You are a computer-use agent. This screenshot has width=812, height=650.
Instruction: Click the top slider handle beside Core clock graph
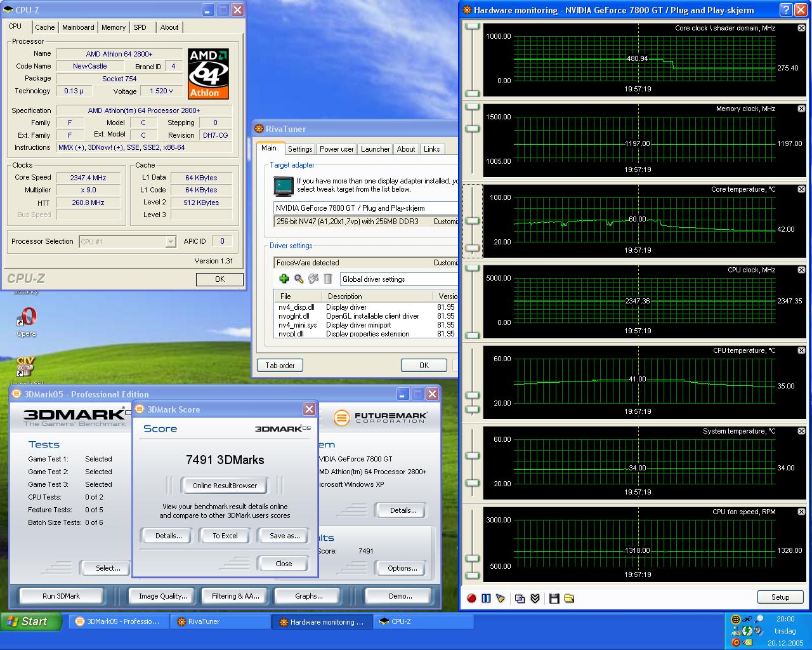473,27
